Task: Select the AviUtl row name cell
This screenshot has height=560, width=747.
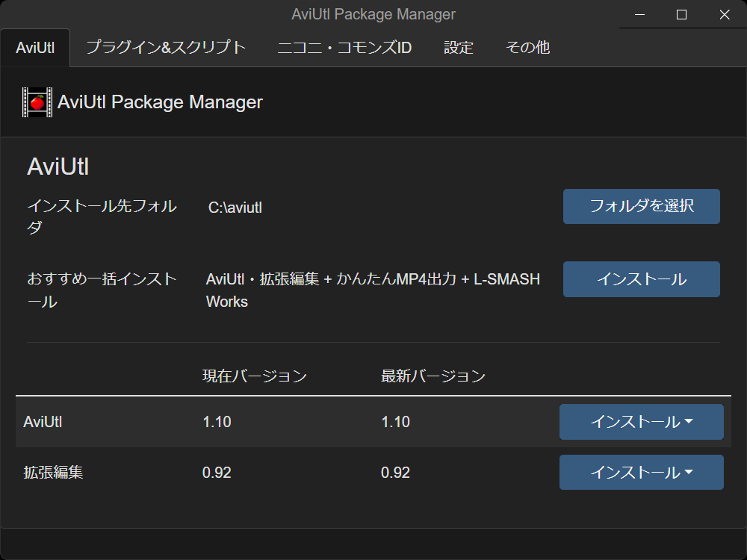Action: pyautogui.click(x=43, y=422)
